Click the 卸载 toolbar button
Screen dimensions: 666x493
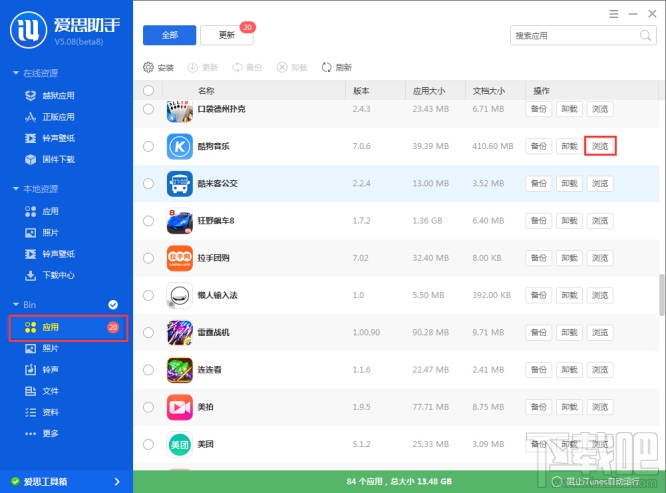click(292, 68)
